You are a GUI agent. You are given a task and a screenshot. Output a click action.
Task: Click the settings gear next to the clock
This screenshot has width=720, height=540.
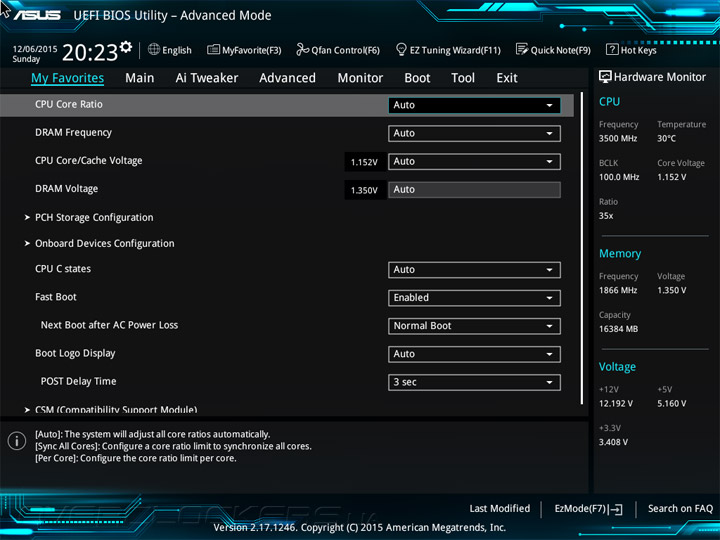point(126,46)
